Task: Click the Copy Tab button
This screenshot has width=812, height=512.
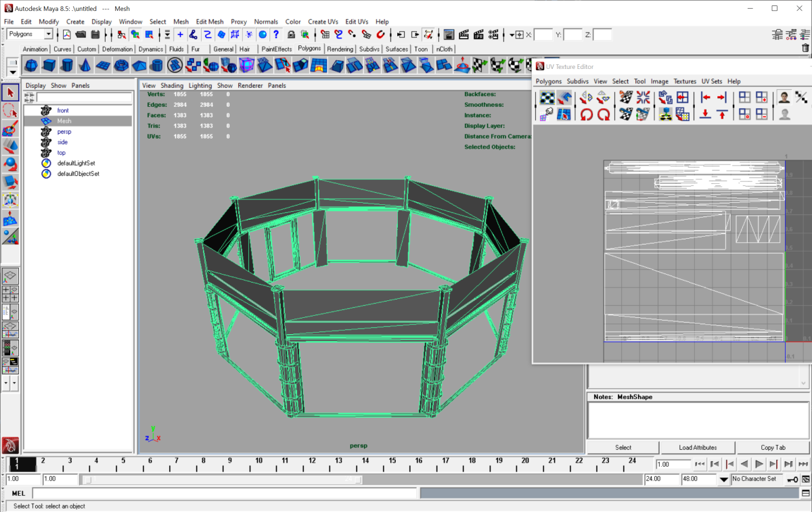Action: [773, 448]
